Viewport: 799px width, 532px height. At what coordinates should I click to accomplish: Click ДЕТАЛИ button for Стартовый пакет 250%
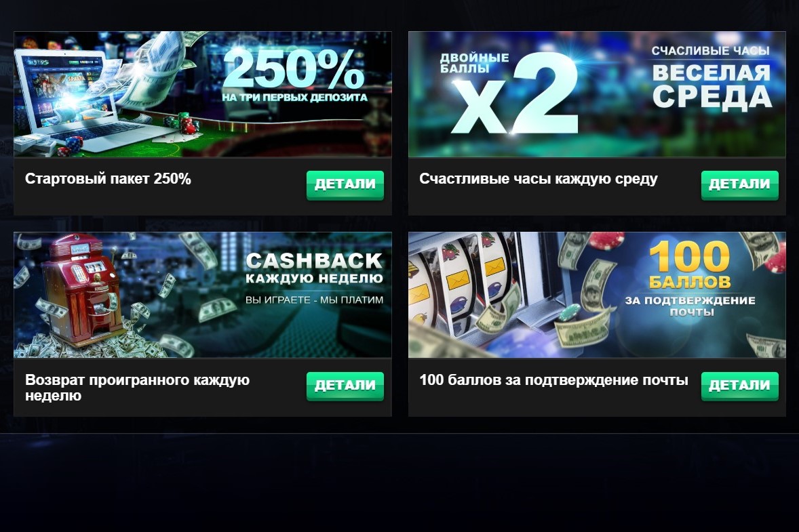click(345, 185)
